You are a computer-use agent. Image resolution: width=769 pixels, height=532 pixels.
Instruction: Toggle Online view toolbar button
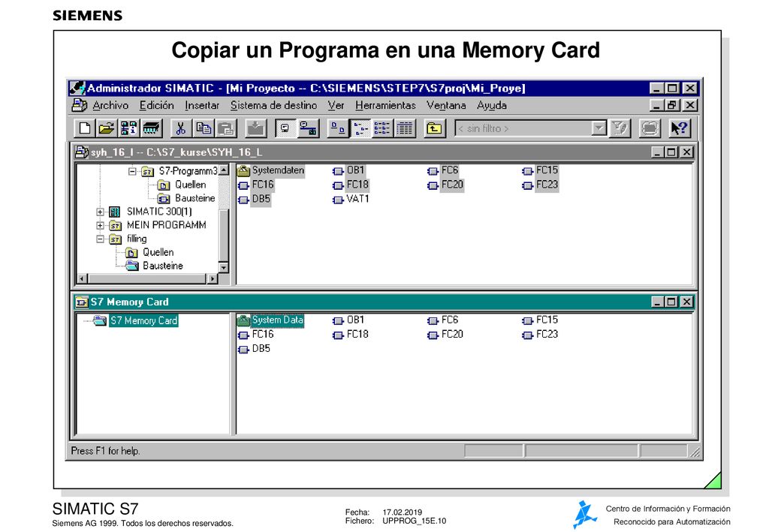point(307,128)
